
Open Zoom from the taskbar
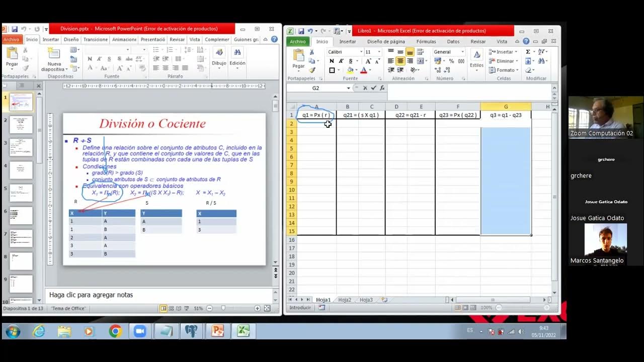coord(139,331)
